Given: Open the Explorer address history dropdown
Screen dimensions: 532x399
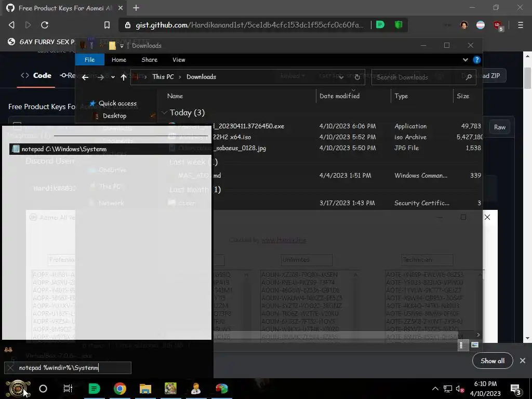Looking at the screenshot, I should 341,77.
